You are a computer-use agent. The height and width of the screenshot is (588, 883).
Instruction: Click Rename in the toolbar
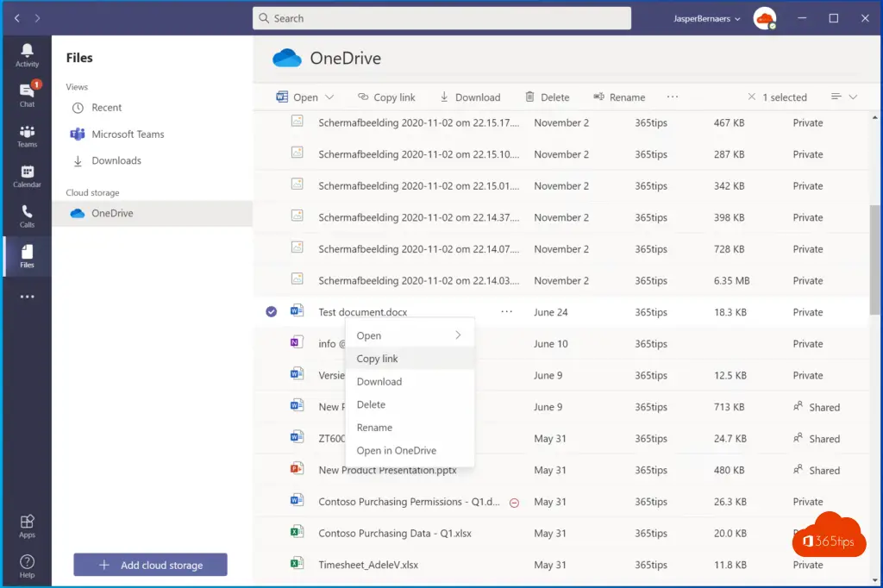click(619, 97)
